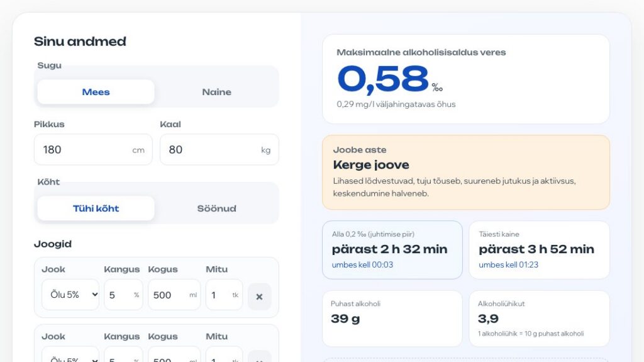Click 'pärast 2 h 32 min' text
This screenshot has height=362, width=644.
pos(389,249)
